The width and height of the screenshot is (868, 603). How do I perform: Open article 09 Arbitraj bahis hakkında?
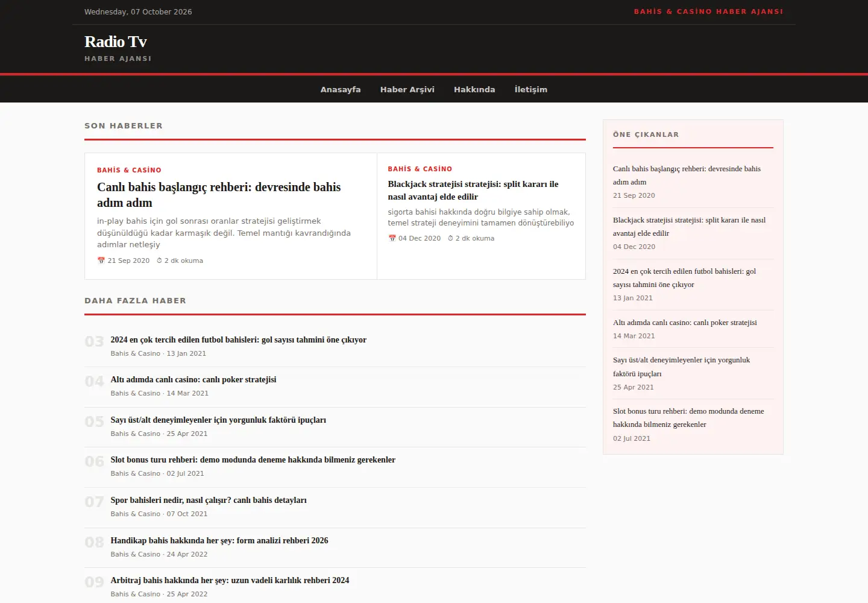coord(230,581)
